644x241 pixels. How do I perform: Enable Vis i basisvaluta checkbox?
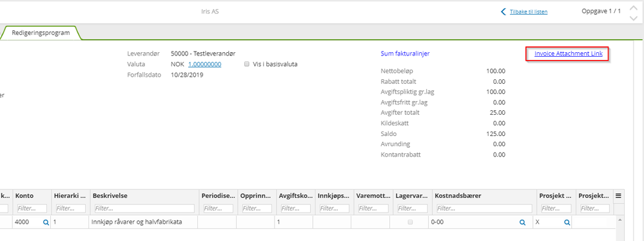[246, 64]
